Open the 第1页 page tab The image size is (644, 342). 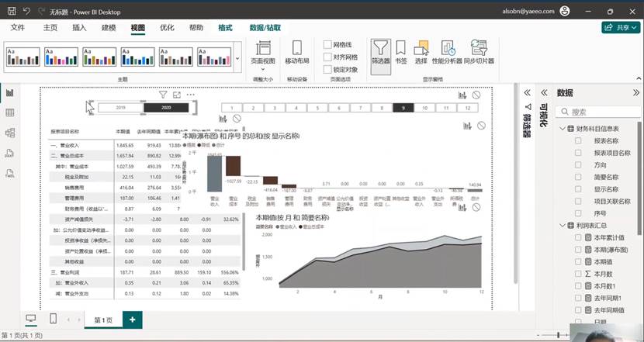click(103, 320)
